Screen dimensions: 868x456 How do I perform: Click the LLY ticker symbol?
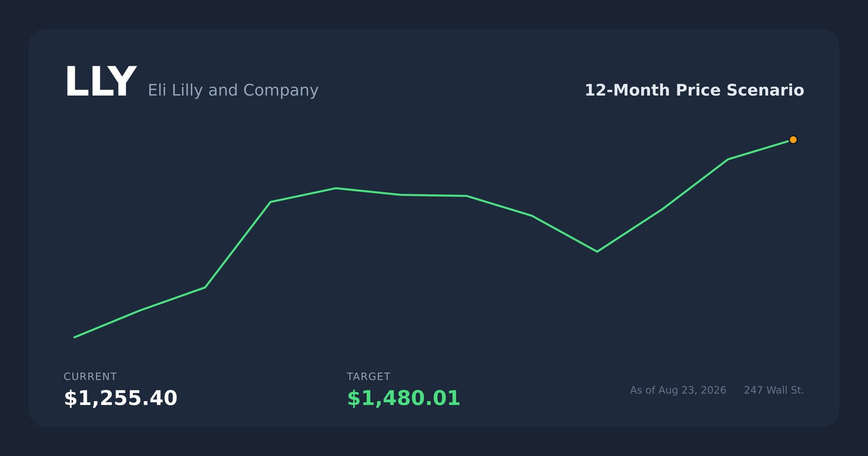pos(100,82)
